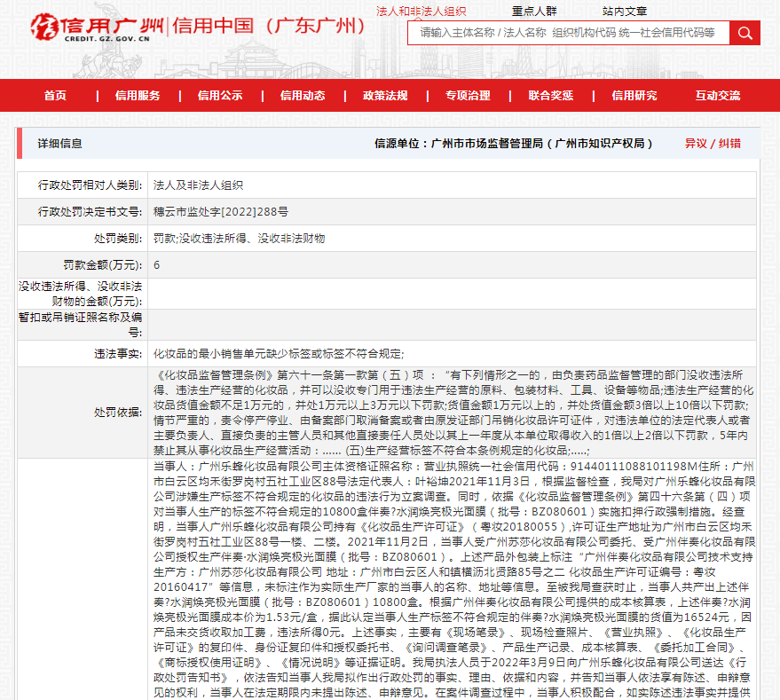Open the 首页 navigation item
This screenshot has height=700, width=780.
point(55,96)
